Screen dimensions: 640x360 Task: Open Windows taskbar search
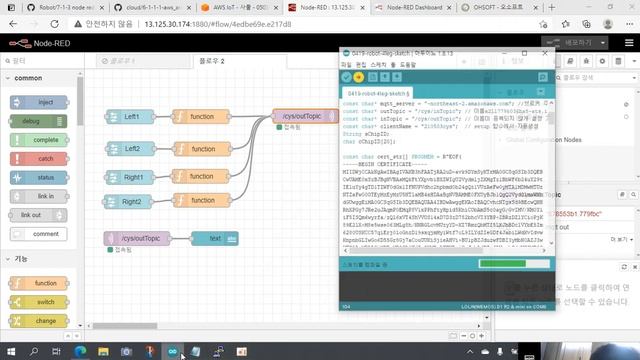point(34,351)
